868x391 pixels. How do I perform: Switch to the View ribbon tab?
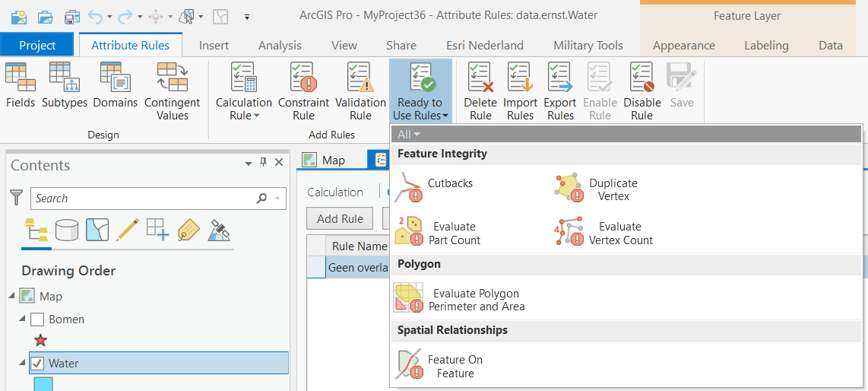point(344,46)
